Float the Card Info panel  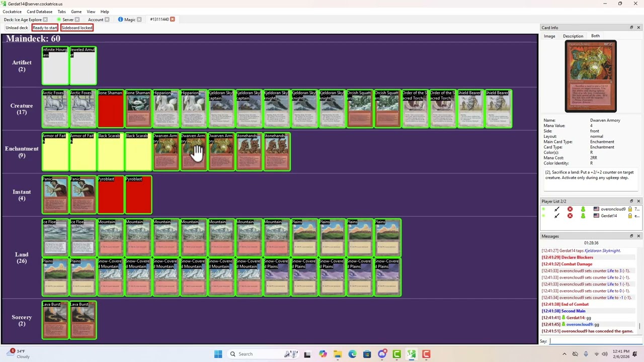point(631,28)
